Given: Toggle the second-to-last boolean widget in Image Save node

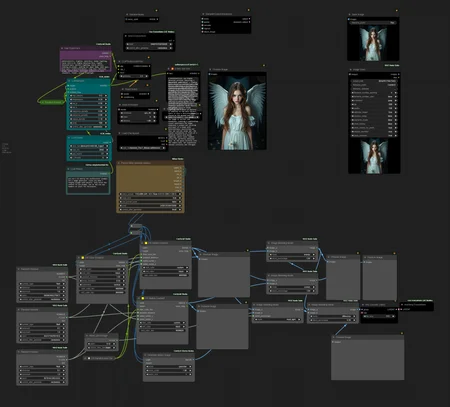Looking at the screenshot, I should click(x=374, y=132).
